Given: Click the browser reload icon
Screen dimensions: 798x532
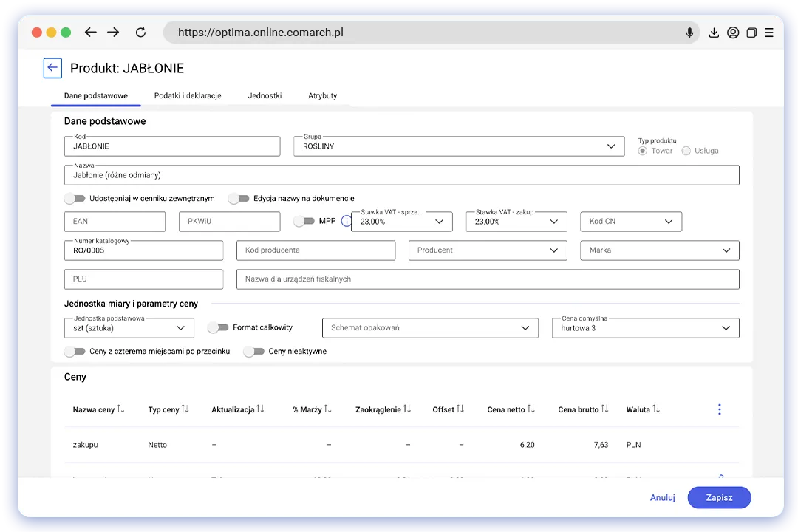Looking at the screenshot, I should (x=140, y=33).
